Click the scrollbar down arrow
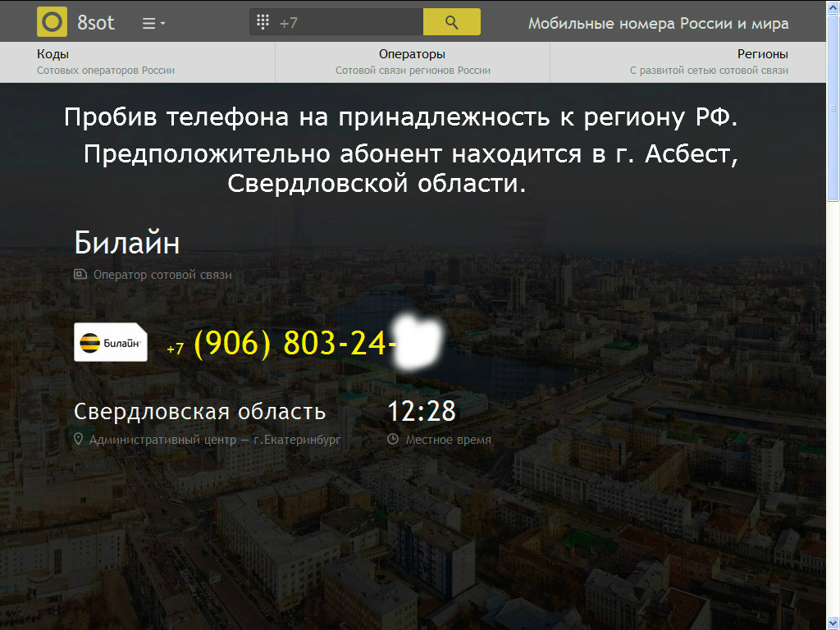Screen dimensions: 840x630 point(833,623)
